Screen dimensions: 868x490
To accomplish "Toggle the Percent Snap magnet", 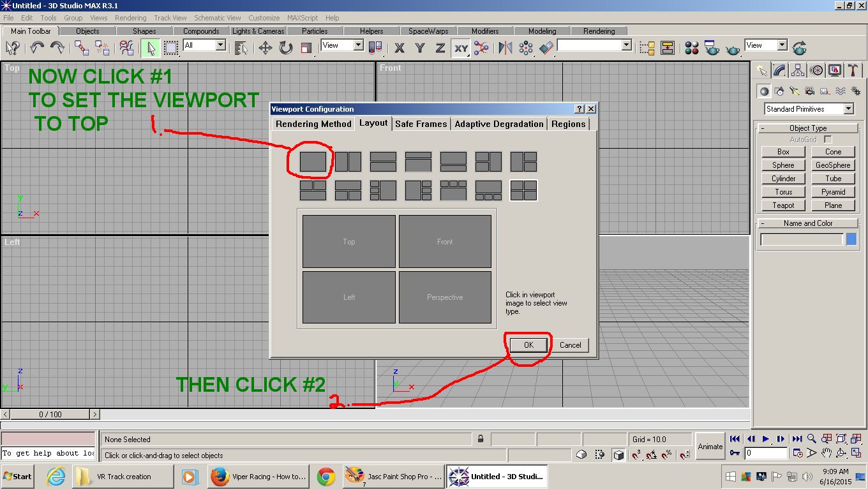I will 667,455.
